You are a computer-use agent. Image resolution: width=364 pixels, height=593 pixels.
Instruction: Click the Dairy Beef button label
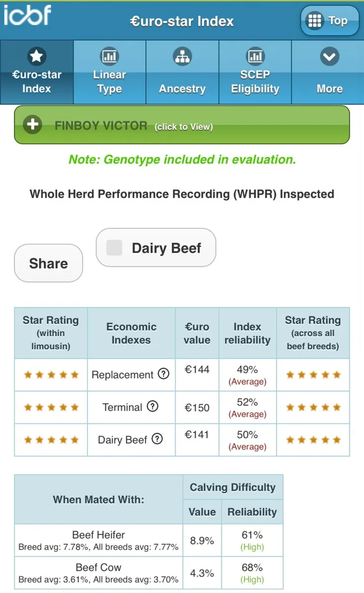tap(166, 248)
